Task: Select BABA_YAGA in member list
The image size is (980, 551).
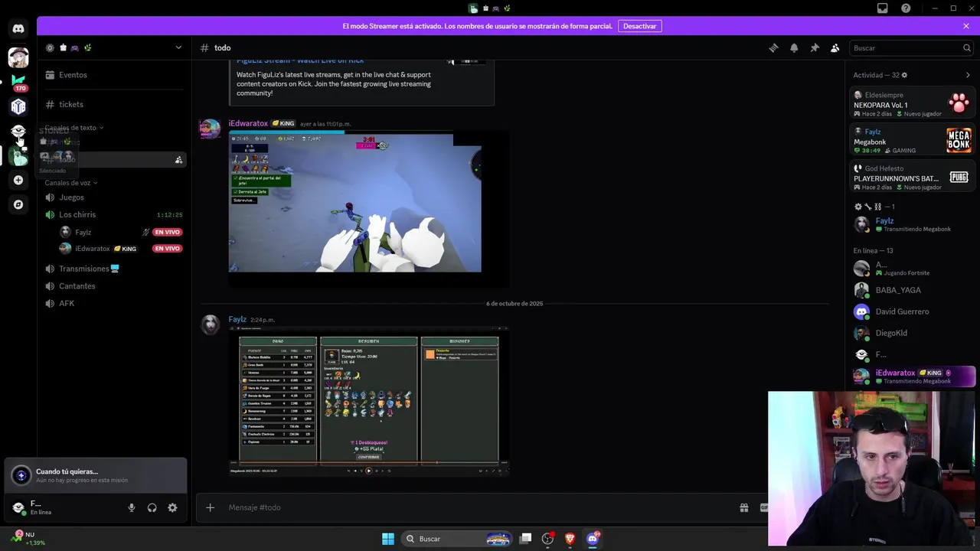Action: (913, 290)
